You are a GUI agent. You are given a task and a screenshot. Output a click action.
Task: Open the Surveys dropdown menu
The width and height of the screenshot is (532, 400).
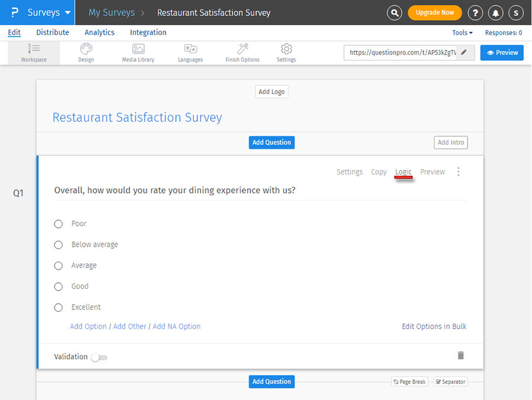[44, 12]
